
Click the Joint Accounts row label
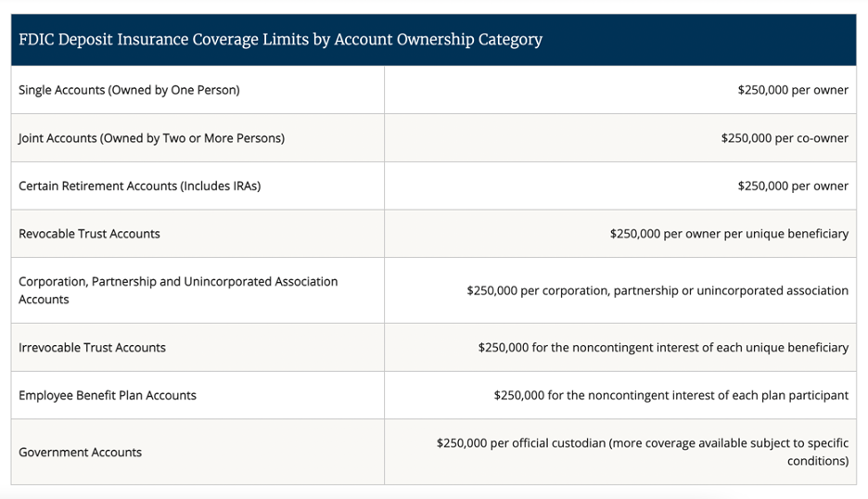tap(151, 138)
